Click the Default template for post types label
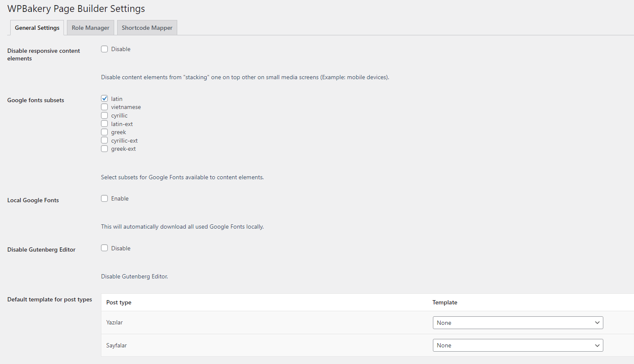Screen dimensions: 634x364 tap(49, 299)
